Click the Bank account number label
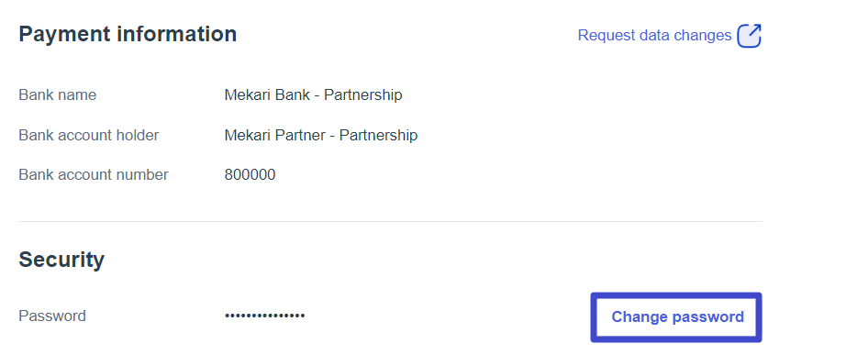Viewport: 868px width, 355px height. pos(94,175)
